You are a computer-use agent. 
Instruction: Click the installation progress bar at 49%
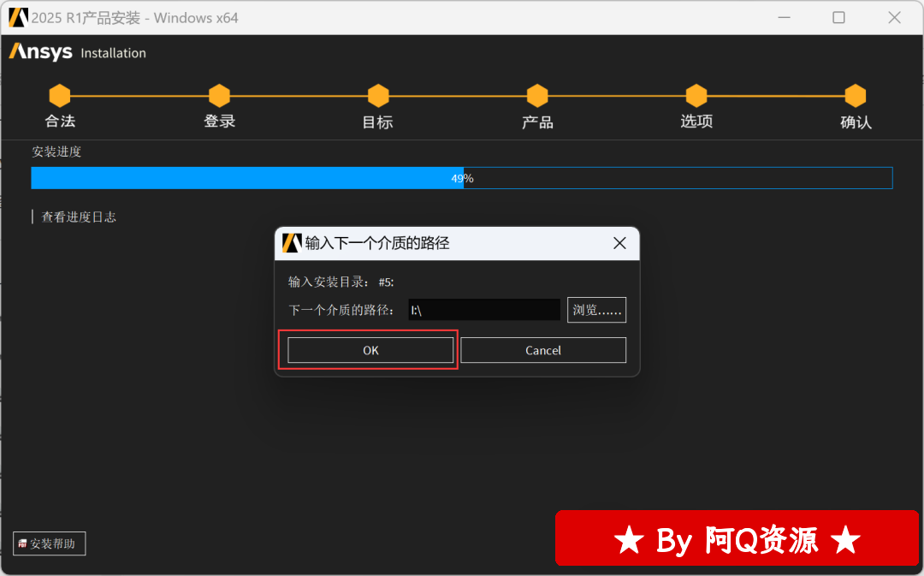point(462,178)
